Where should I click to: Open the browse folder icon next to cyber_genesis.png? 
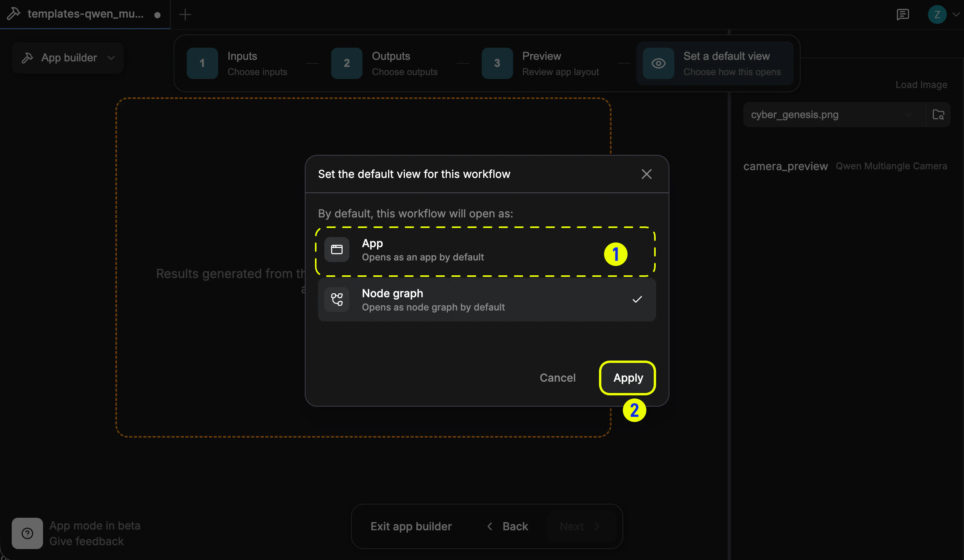pos(939,115)
